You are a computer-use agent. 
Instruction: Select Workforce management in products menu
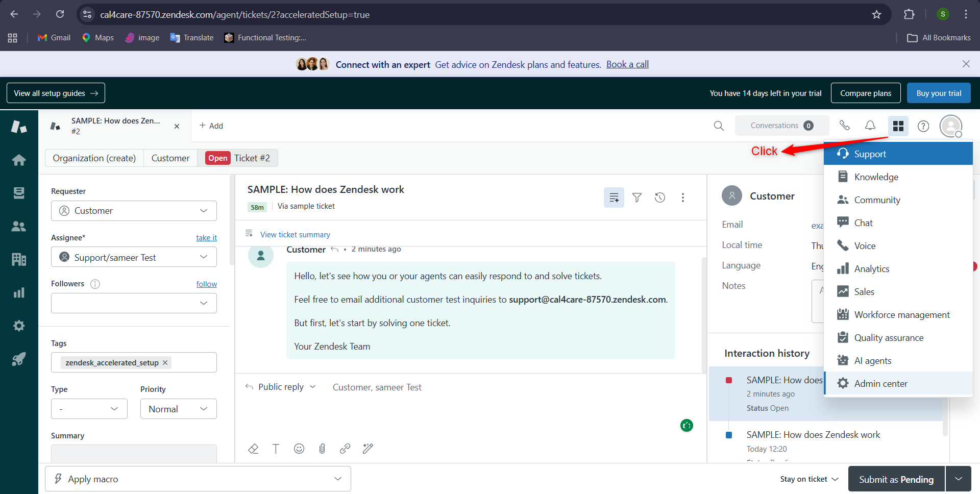(898, 314)
